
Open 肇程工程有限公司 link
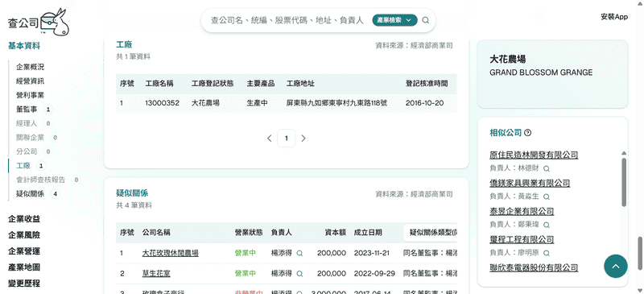(522, 239)
